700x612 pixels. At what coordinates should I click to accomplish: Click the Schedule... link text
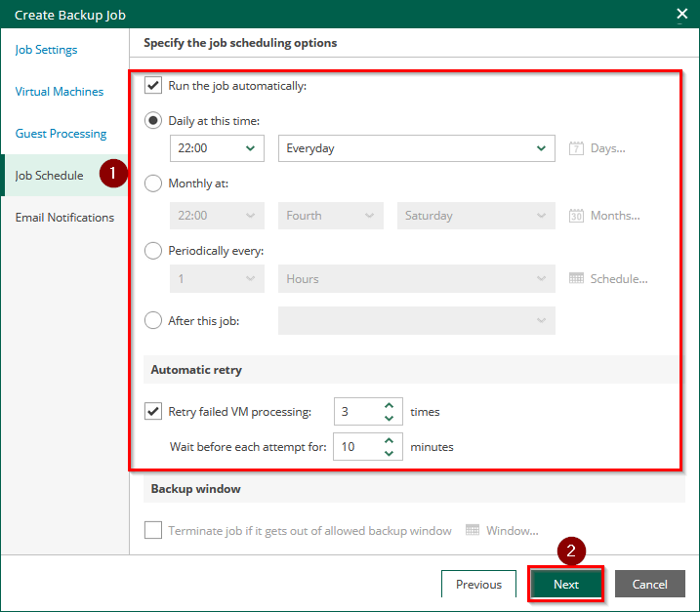pos(619,279)
